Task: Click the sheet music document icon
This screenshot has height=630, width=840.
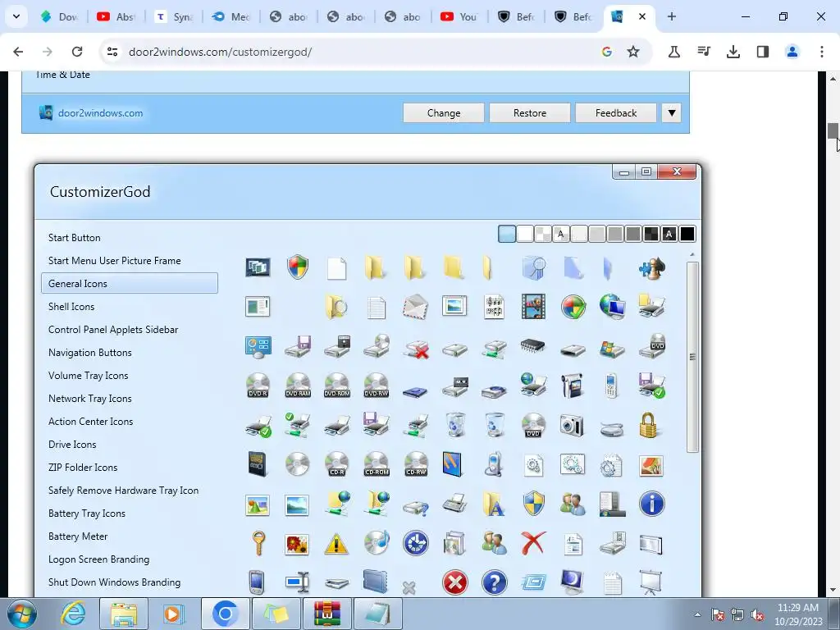Action: tap(494, 307)
